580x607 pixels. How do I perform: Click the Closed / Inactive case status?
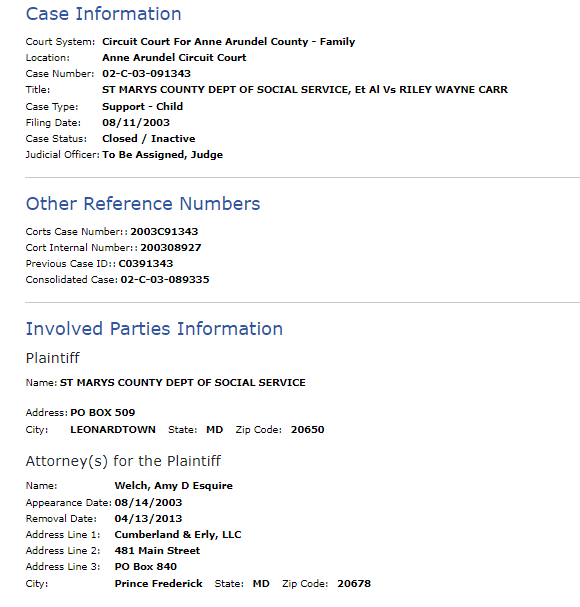[149, 139]
